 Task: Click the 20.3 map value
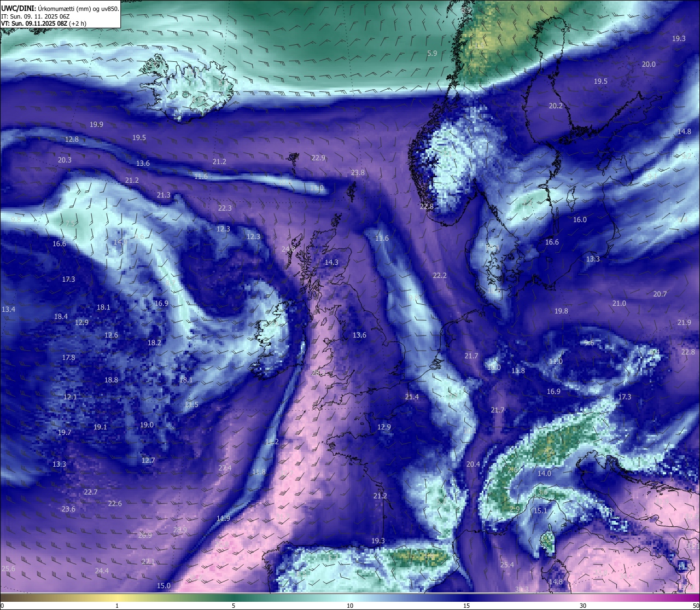pos(64,160)
